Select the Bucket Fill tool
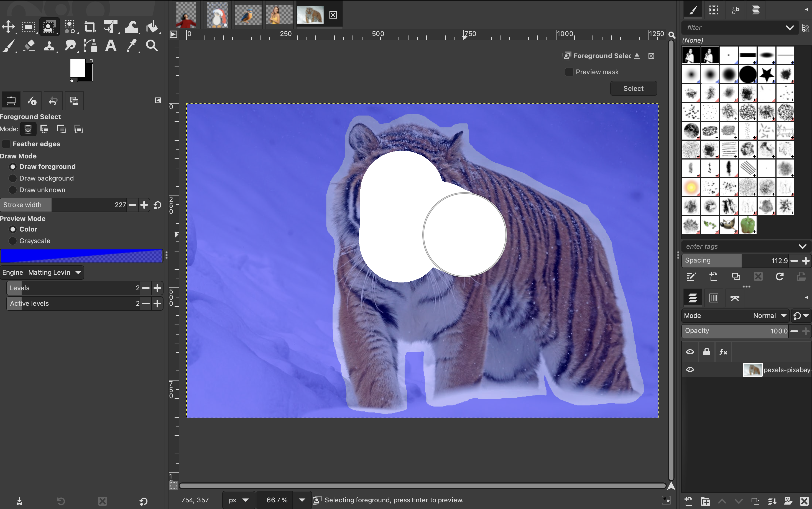This screenshot has width=812, height=509. 152,27
